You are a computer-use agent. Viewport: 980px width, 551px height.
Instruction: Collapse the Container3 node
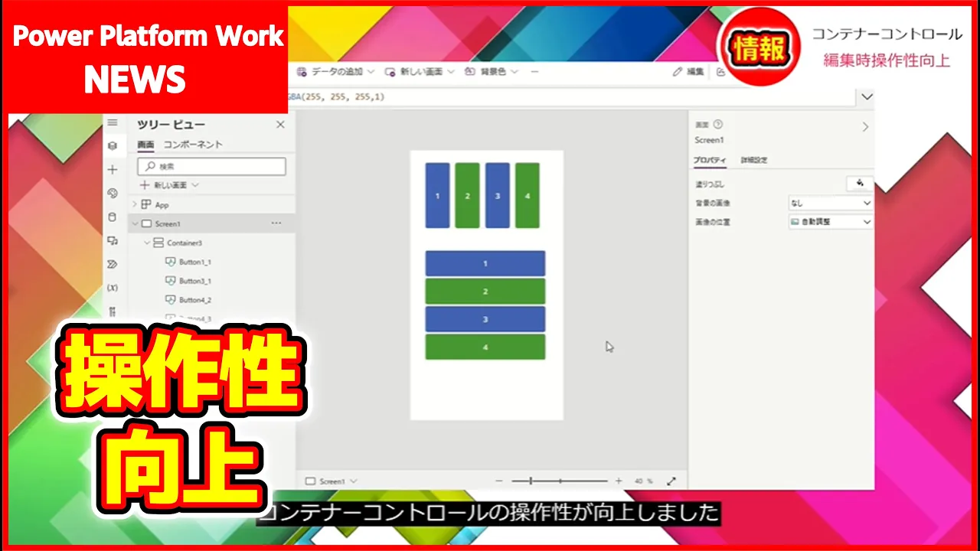pyautogui.click(x=147, y=243)
